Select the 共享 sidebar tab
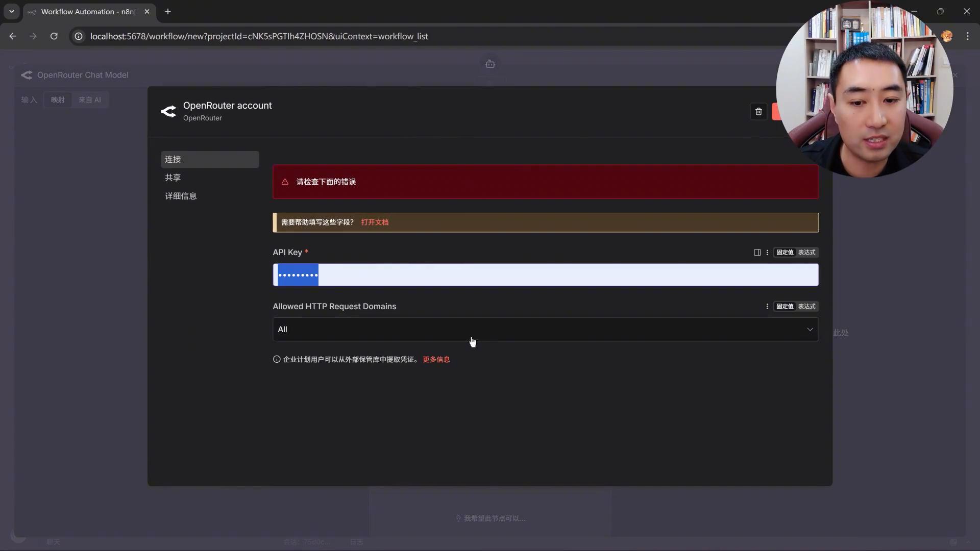980x551 pixels. point(173,178)
